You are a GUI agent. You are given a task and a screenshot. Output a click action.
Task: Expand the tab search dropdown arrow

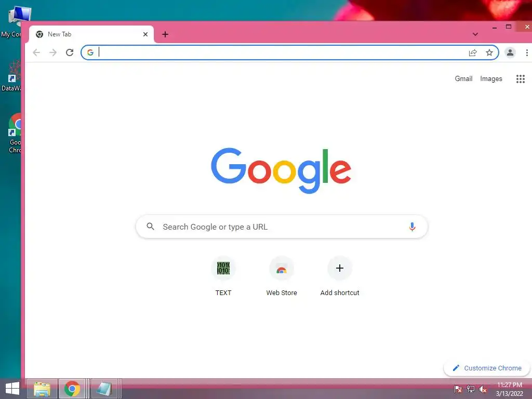pos(475,34)
